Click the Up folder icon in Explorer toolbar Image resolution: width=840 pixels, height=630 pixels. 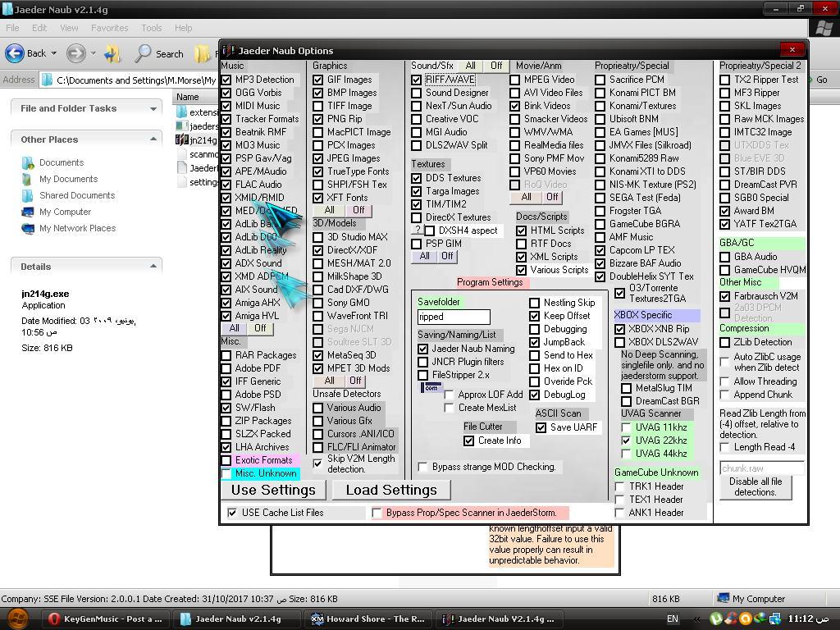click(113, 53)
